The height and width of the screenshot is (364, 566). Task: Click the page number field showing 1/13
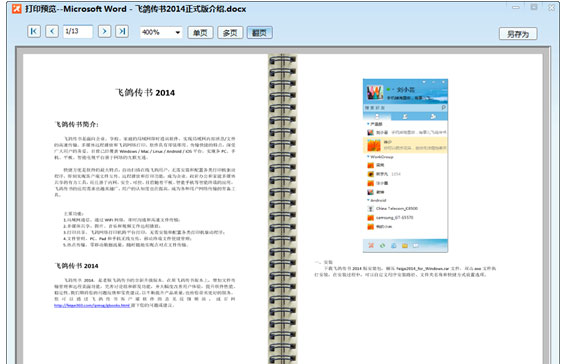point(78,31)
